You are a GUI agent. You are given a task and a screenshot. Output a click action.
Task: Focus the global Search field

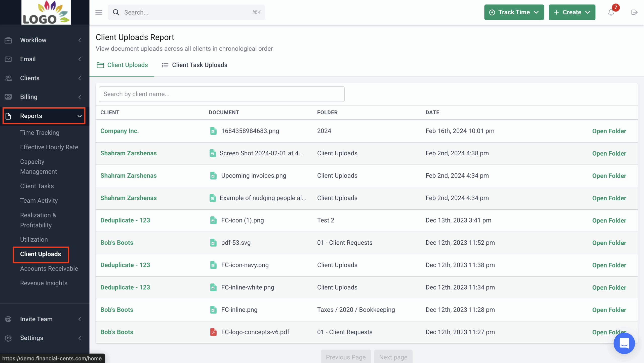186,12
